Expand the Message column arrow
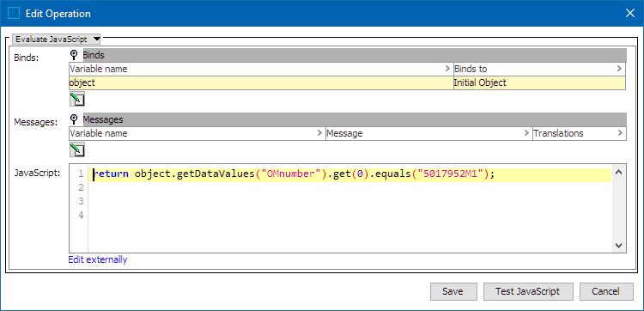This screenshot has width=644, height=311. coord(527,133)
